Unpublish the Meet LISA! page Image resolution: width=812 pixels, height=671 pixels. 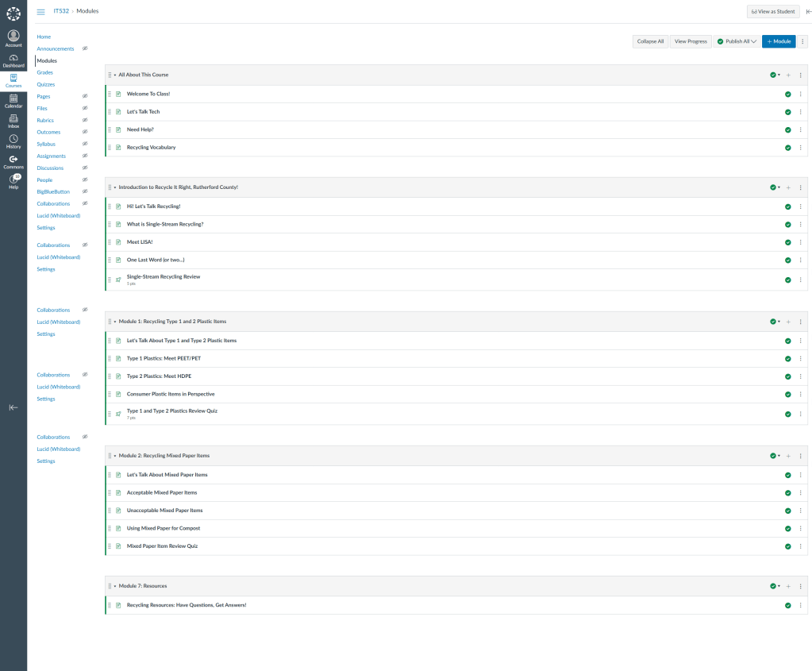[787, 242]
